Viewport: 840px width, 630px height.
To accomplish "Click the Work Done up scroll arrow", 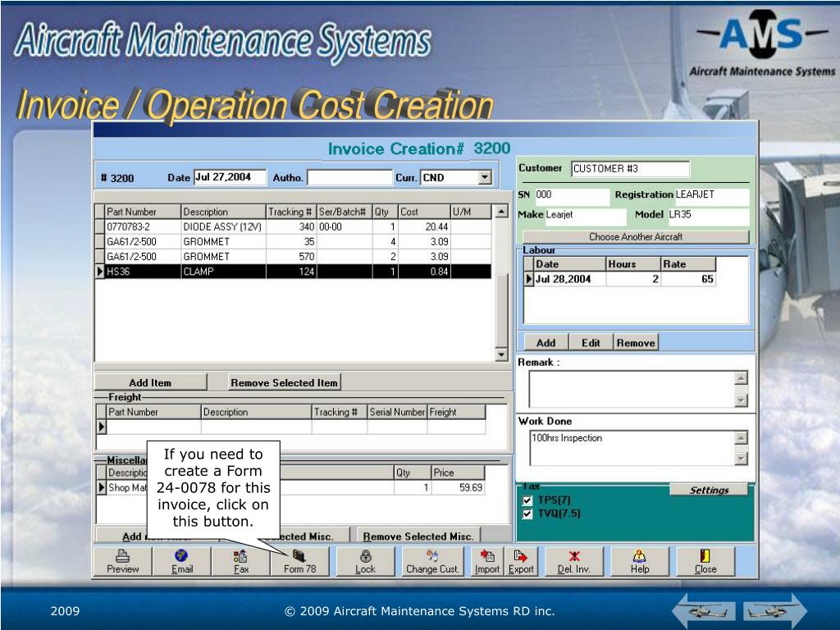I will 741,438.
